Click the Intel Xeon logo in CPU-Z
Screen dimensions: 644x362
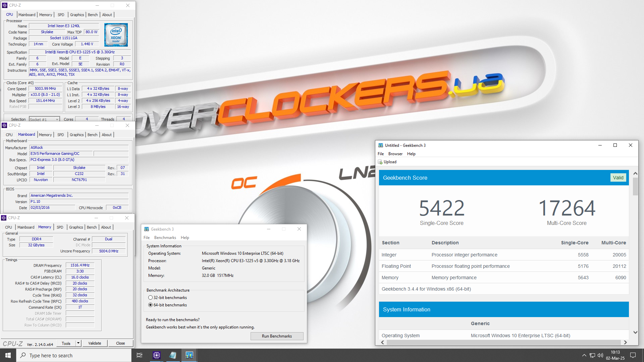(116, 35)
